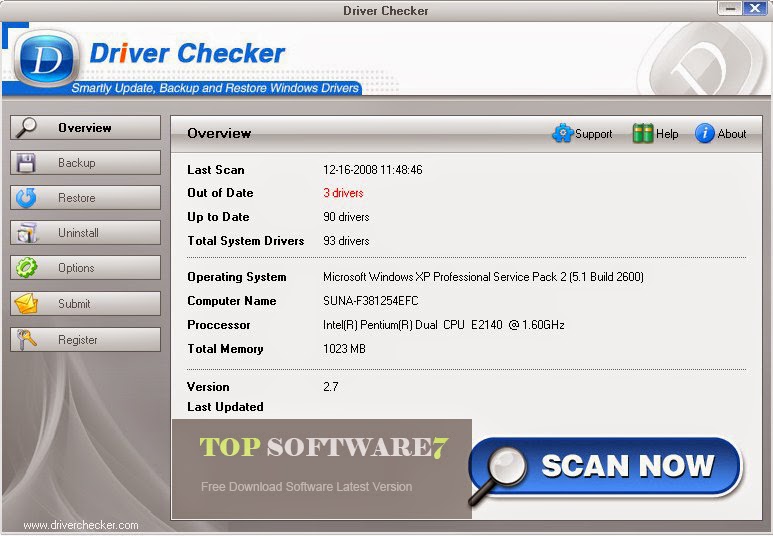773x536 pixels.
Task: Click the 'Total System Drivers' label
Action: (246, 241)
